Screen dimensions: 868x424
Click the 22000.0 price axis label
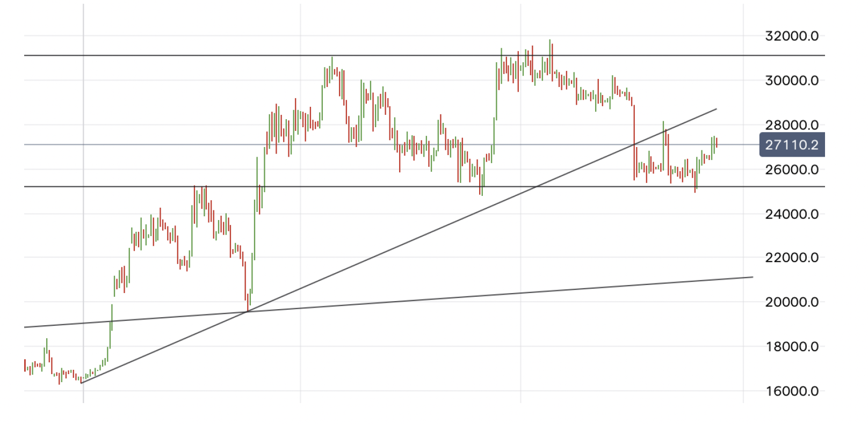click(x=792, y=258)
